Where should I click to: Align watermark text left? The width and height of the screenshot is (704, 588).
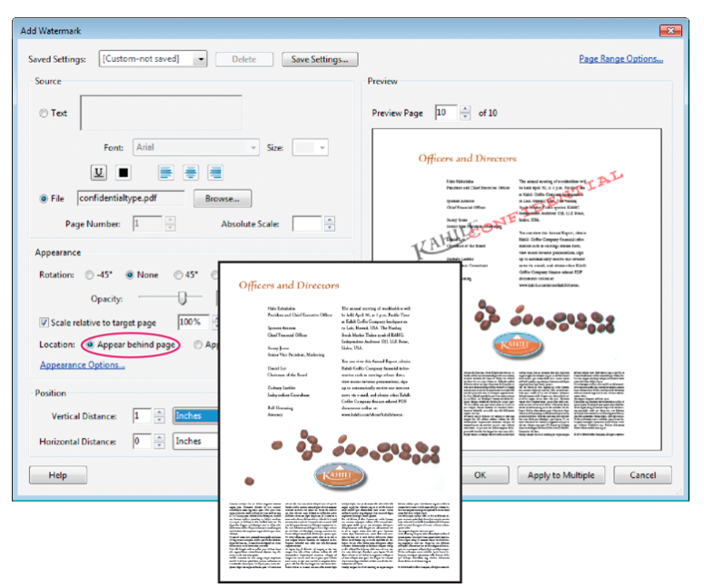166,173
